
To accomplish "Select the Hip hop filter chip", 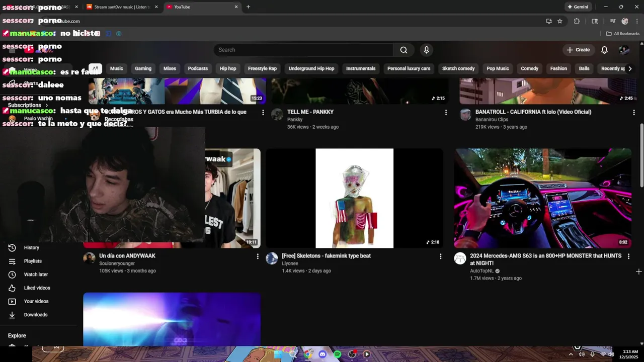I will tap(228, 68).
